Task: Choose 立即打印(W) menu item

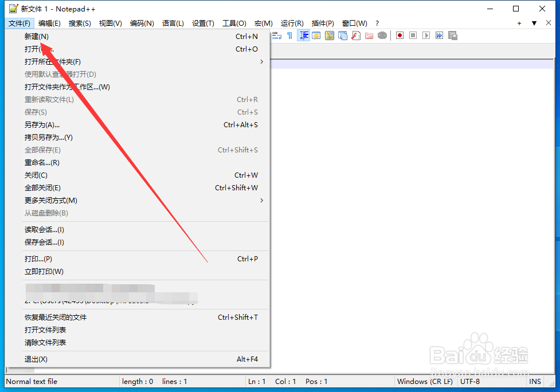Action: [138, 272]
